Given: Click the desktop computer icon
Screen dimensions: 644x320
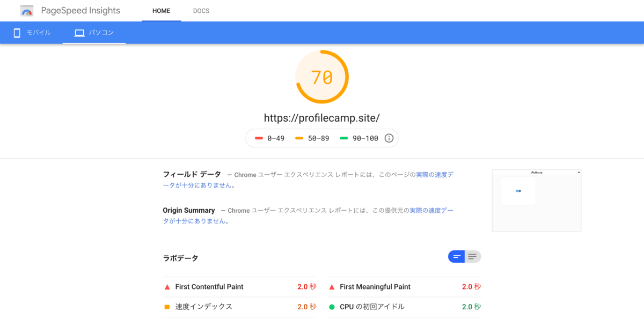Looking at the screenshot, I should [x=79, y=33].
